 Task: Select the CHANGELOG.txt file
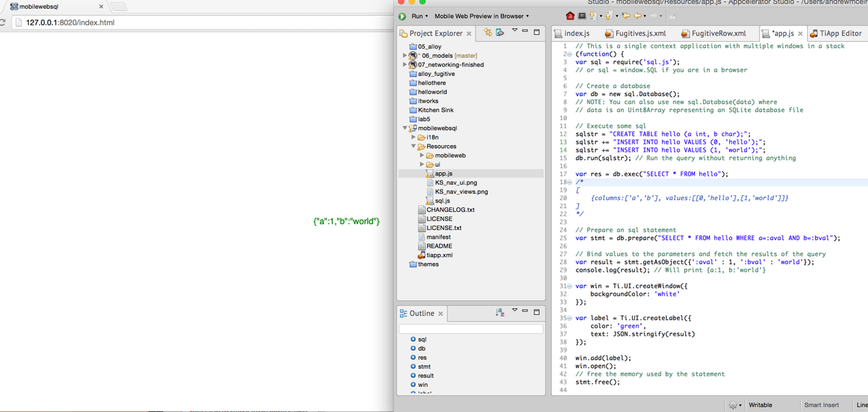point(446,210)
